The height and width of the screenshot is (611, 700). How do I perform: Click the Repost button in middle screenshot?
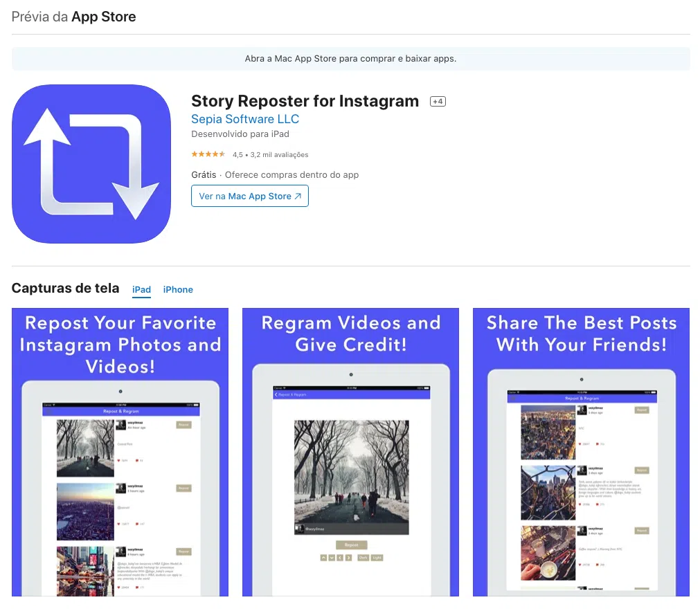(x=352, y=545)
